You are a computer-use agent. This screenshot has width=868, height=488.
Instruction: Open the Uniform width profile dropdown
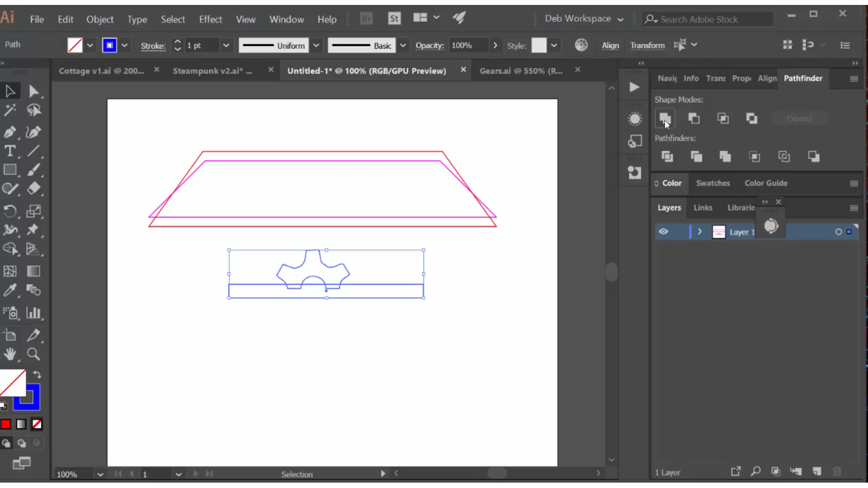point(316,45)
